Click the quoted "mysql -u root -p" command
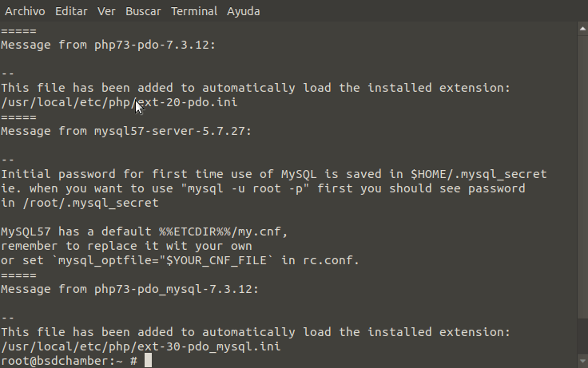The width and height of the screenshot is (588, 368). point(245,188)
